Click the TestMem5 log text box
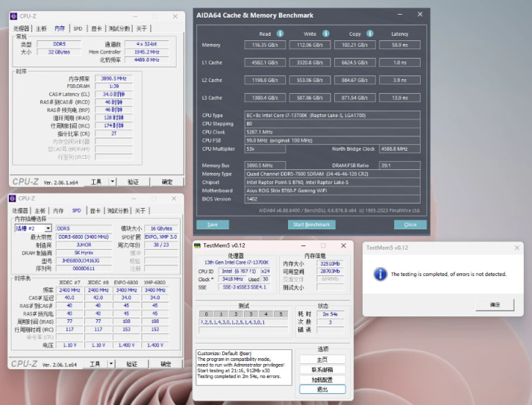Image resolution: width=532 pixels, height=405 pixels. click(243, 368)
